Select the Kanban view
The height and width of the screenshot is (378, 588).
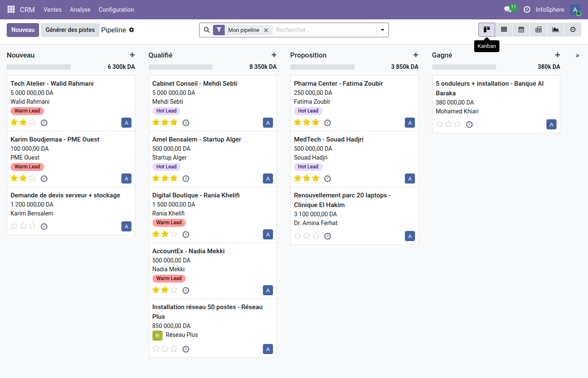pos(487,30)
